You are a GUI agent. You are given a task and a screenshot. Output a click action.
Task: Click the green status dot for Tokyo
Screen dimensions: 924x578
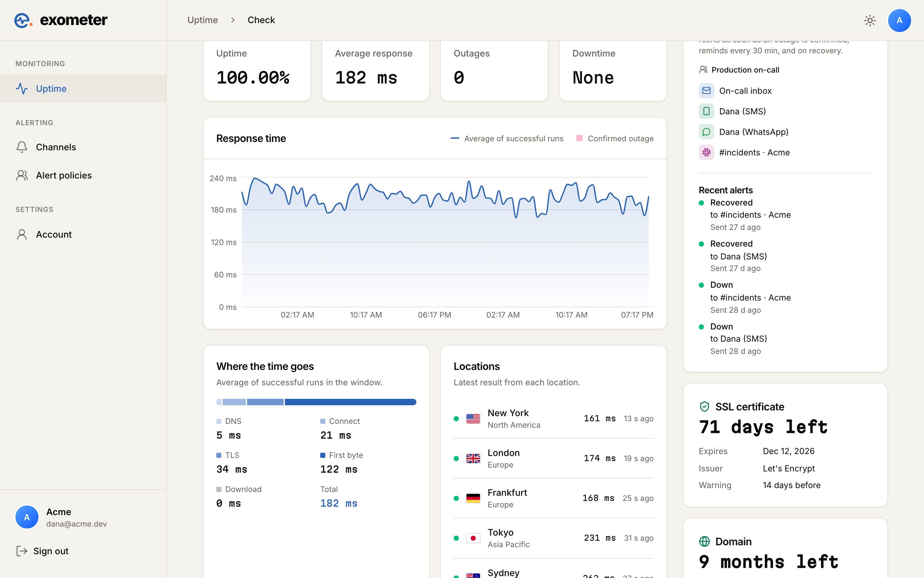456,538
